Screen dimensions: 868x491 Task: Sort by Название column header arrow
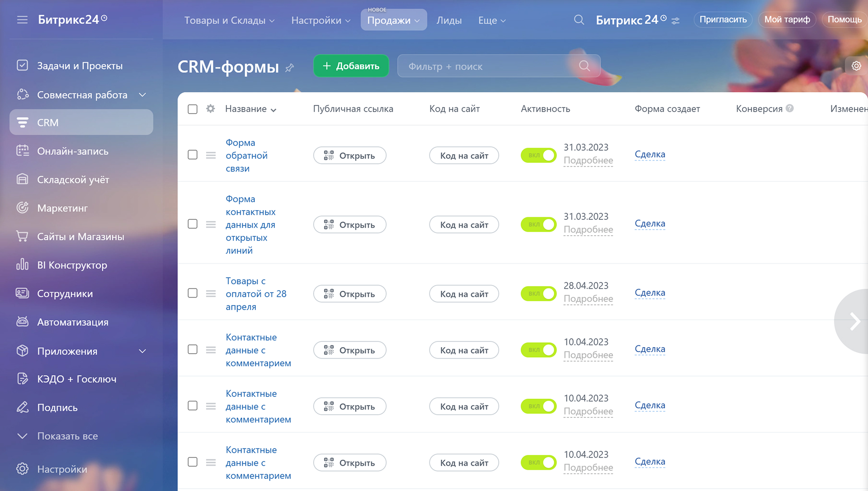pyautogui.click(x=274, y=110)
